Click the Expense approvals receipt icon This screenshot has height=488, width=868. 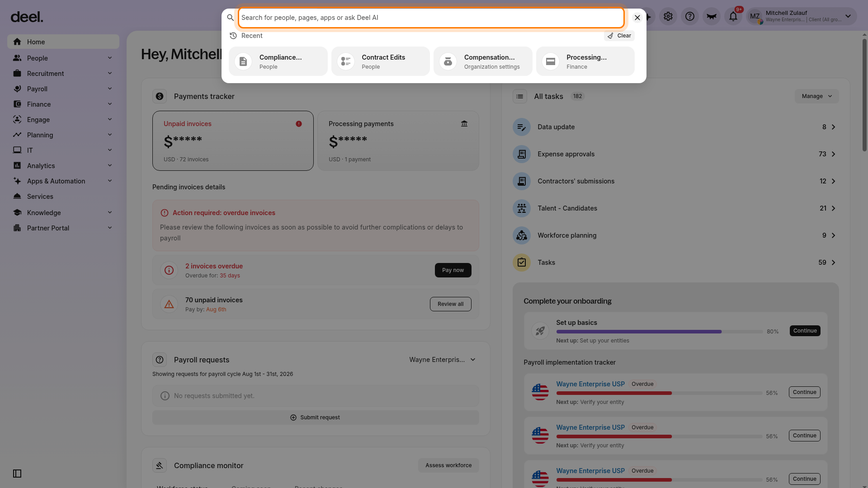(522, 154)
